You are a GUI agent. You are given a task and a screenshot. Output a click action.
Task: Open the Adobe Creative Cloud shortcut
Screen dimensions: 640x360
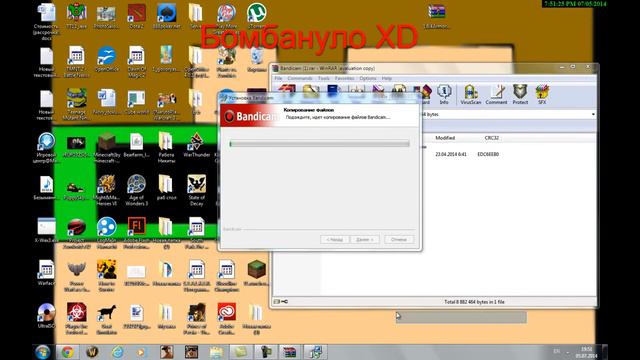[227, 319]
